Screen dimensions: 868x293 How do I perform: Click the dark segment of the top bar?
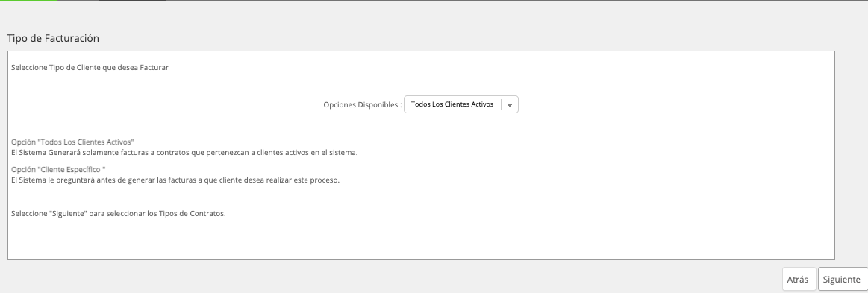pyautogui.click(x=132, y=1)
